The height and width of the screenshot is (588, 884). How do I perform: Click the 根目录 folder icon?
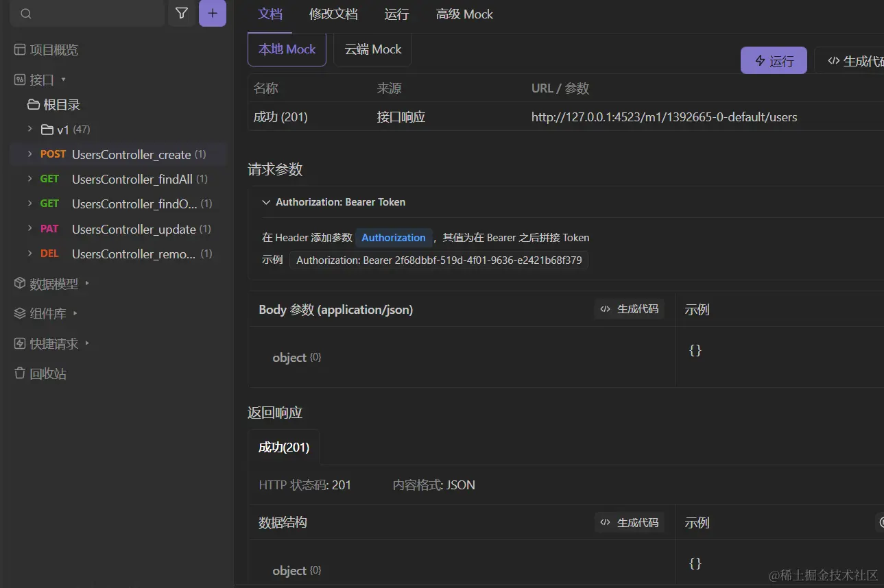tap(33, 105)
